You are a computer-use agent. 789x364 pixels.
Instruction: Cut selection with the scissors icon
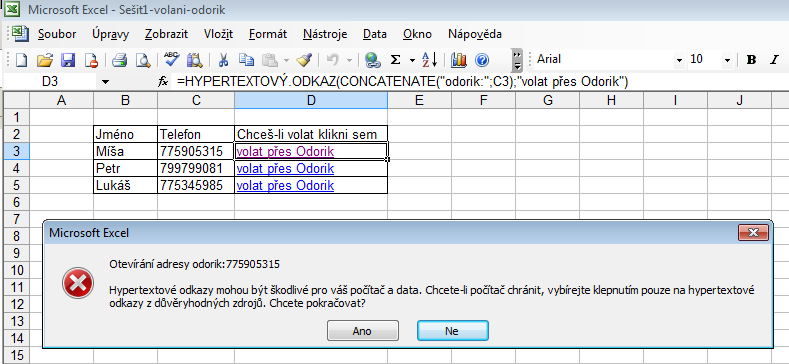click(223, 60)
